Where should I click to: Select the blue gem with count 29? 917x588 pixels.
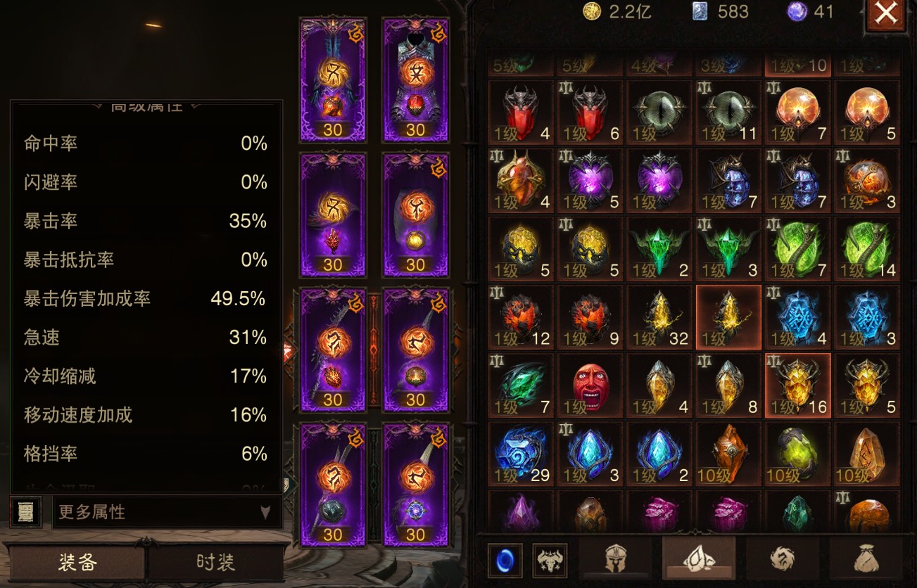[520, 454]
